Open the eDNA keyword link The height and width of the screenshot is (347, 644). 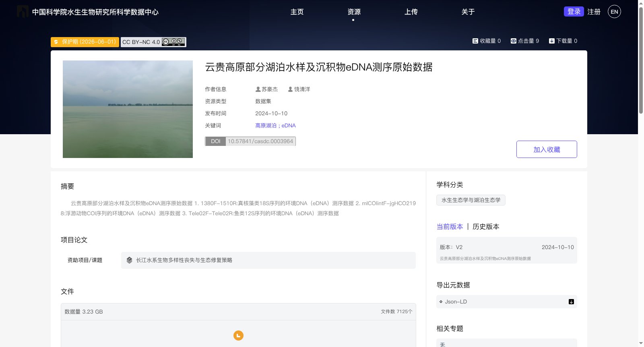(x=289, y=126)
